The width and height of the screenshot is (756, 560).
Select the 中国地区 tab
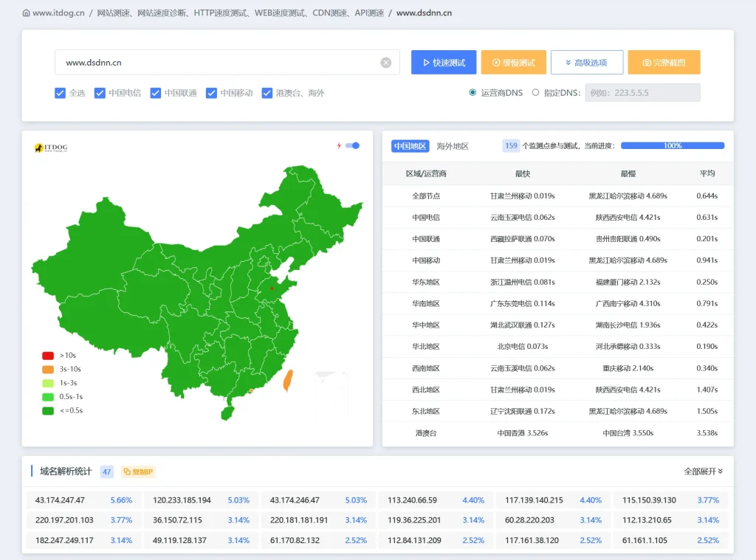tap(410, 146)
